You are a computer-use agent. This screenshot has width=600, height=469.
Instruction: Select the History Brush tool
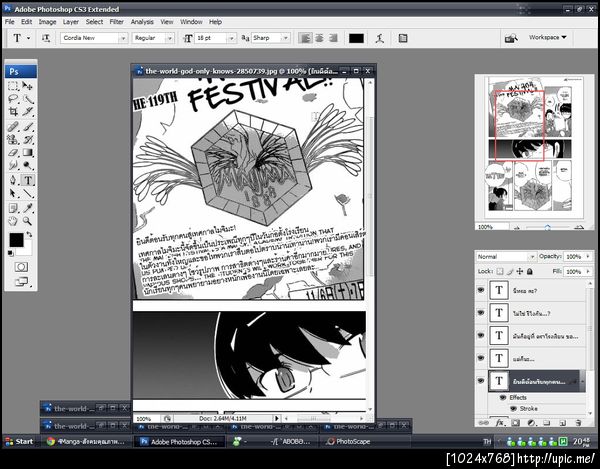pyautogui.click(x=28, y=139)
